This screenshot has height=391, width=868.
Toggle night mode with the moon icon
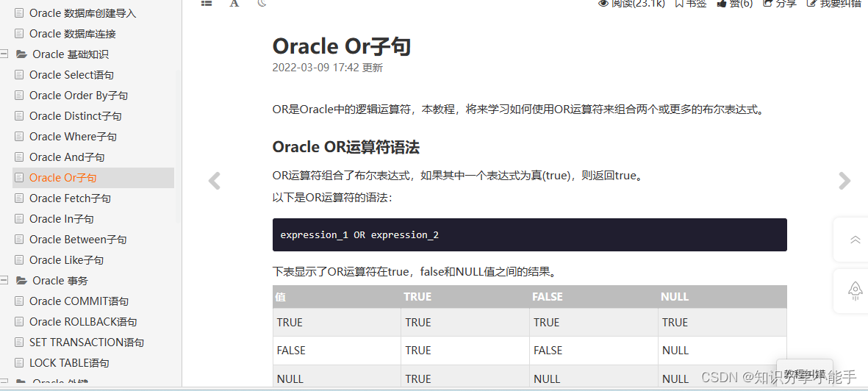click(x=262, y=3)
